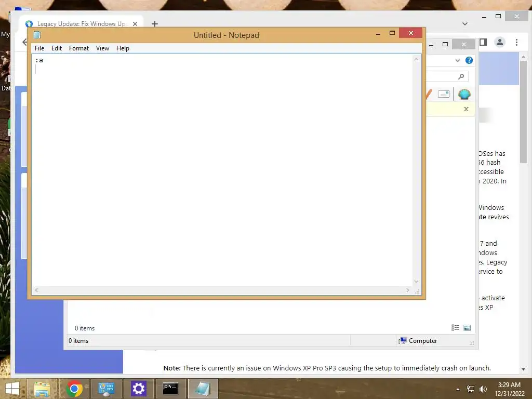Minimize the Notepad window
The height and width of the screenshot is (399, 532).
tap(378, 33)
